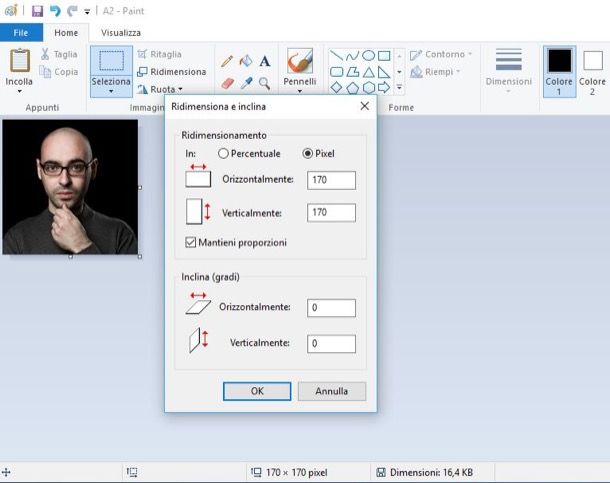
Task: Open the Quick Access Toolbar customize arrow
Action: click(x=87, y=12)
